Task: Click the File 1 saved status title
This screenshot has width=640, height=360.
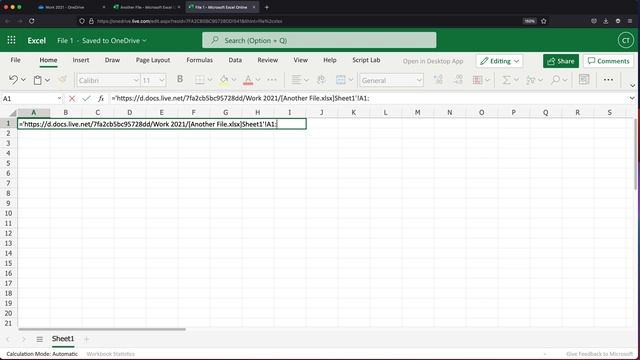Action: pos(102,40)
